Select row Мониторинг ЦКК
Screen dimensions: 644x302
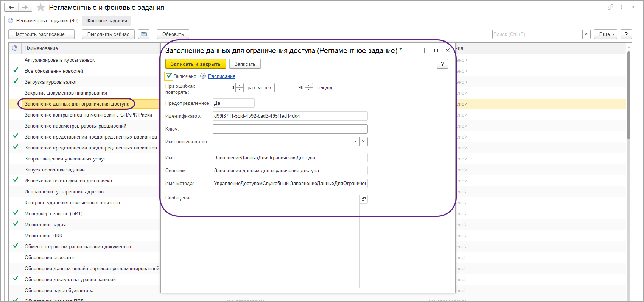44,235
